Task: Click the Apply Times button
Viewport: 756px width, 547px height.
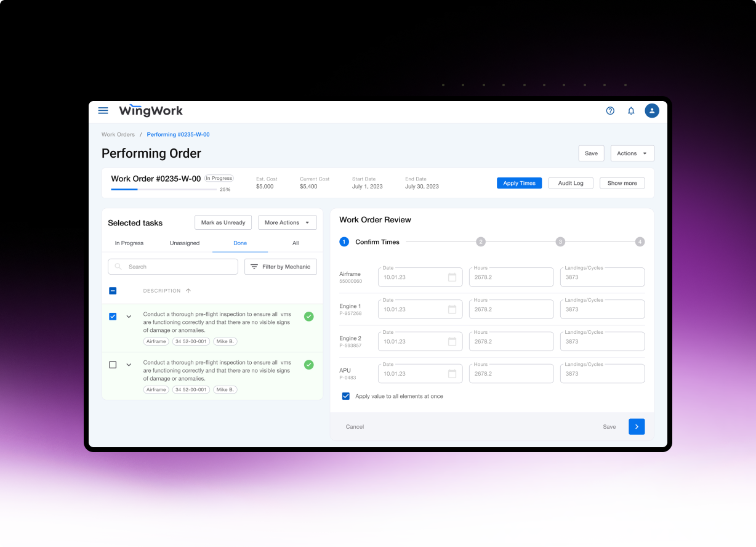Action: pos(519,184)
